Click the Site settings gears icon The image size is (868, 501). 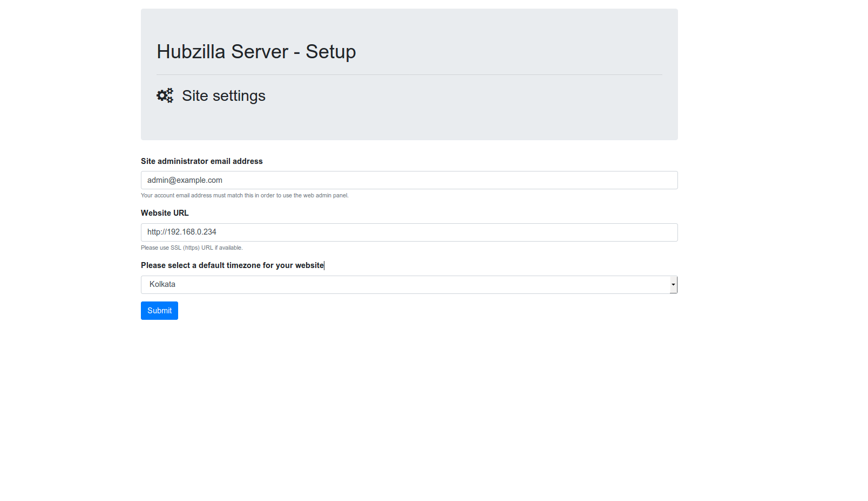165,95
